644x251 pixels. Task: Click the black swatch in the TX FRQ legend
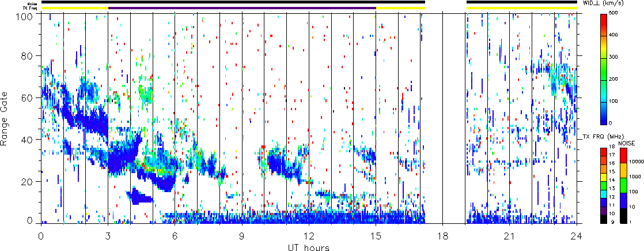coord(604,219)
